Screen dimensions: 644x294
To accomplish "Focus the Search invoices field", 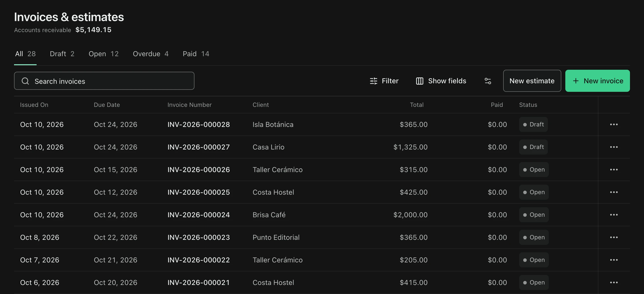I will pos(104,81).
